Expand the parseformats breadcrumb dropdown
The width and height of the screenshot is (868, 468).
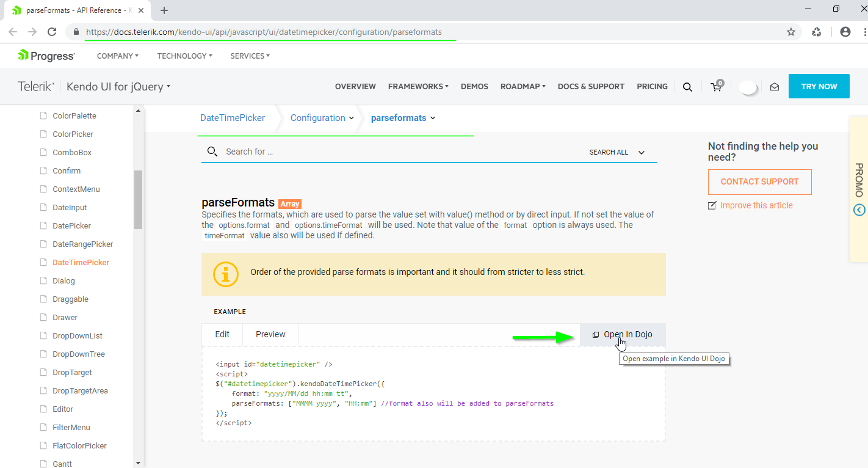pos(433,118)
